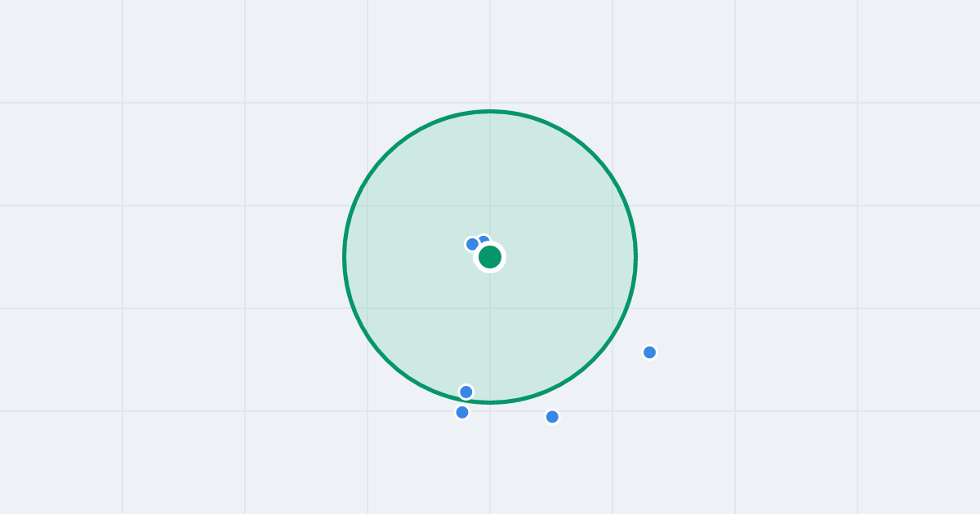The height and width of the screenshot is (514, 980).
Task: Select the blue dot just inside the circle's bottom edge
Action: (x=466, y=392)
